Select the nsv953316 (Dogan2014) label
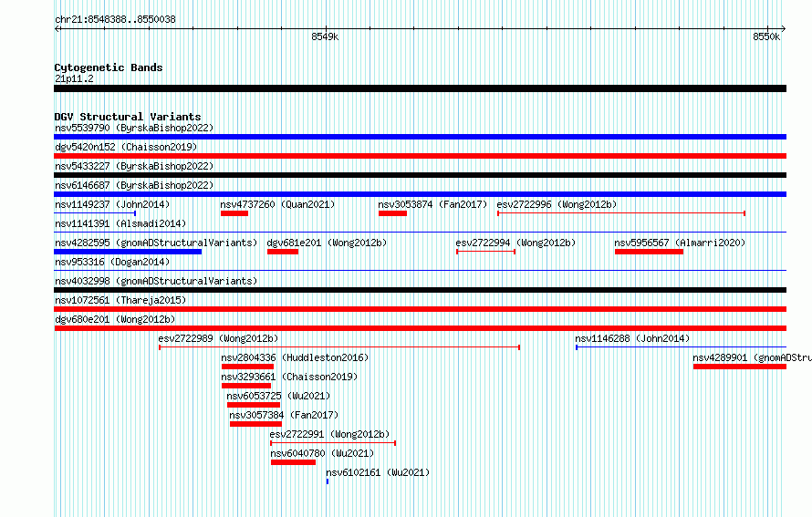Screen dimensions: 812x517 point(112,262)
